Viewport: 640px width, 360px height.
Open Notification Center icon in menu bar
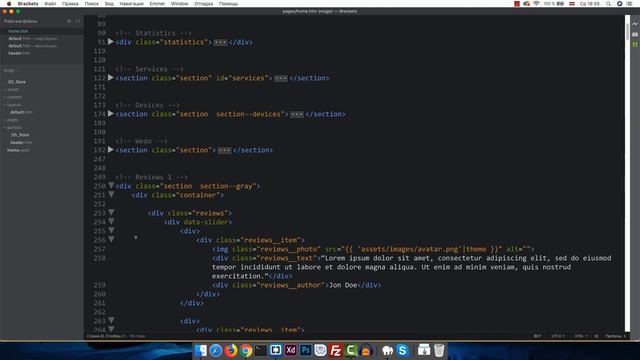click(x=629, y=4)
